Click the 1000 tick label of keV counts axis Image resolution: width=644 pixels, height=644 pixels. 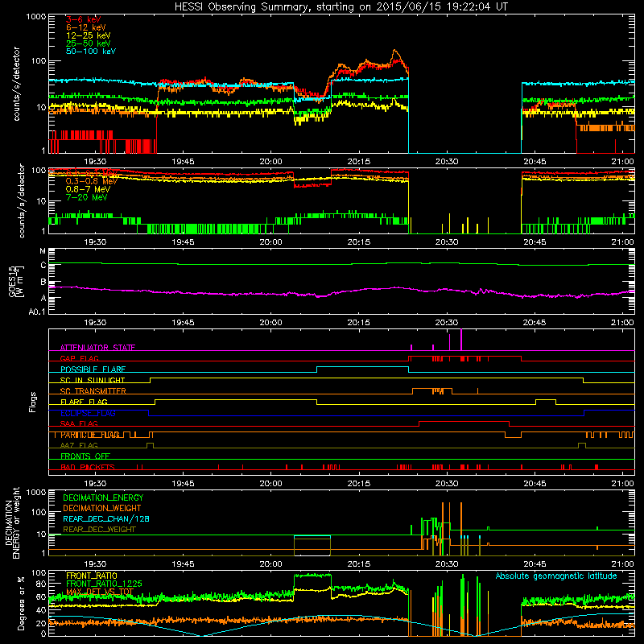click(36, 17)
